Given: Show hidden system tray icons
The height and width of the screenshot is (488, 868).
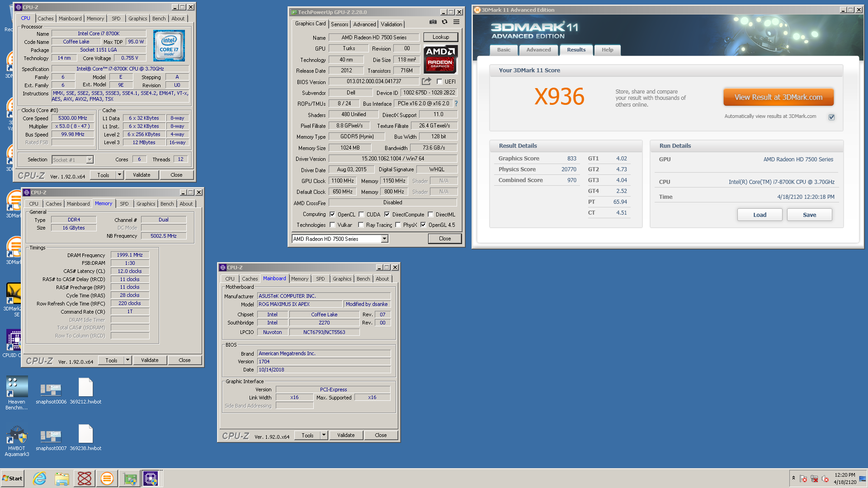Looking at the screenshot, I should [793, 478].
